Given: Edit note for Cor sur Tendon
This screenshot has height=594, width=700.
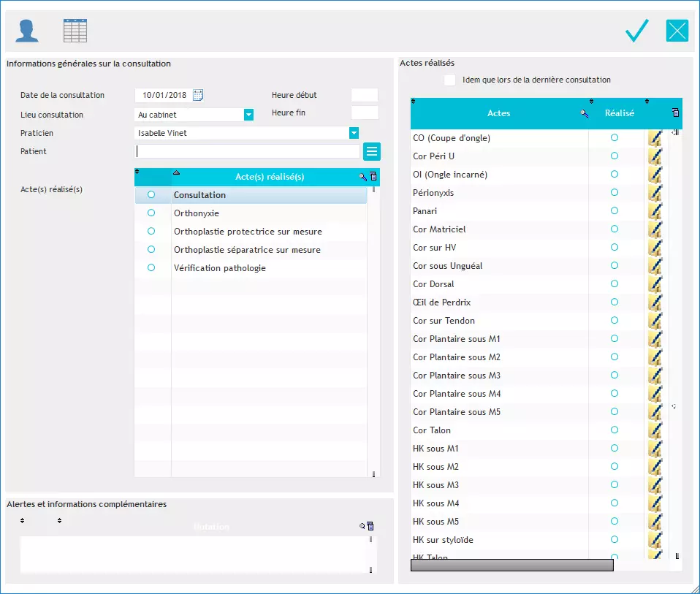Looking at the screenshot, I should point(655,321).
